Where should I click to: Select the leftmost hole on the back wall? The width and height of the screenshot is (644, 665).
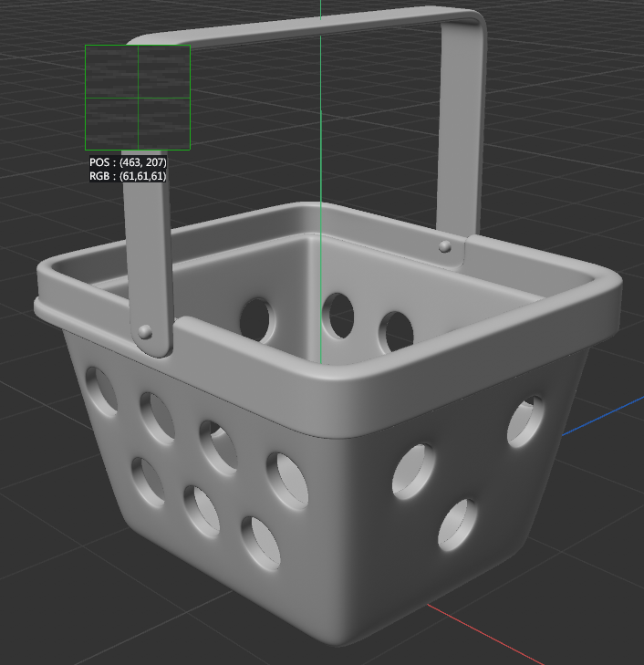click(x=256, y=318)
